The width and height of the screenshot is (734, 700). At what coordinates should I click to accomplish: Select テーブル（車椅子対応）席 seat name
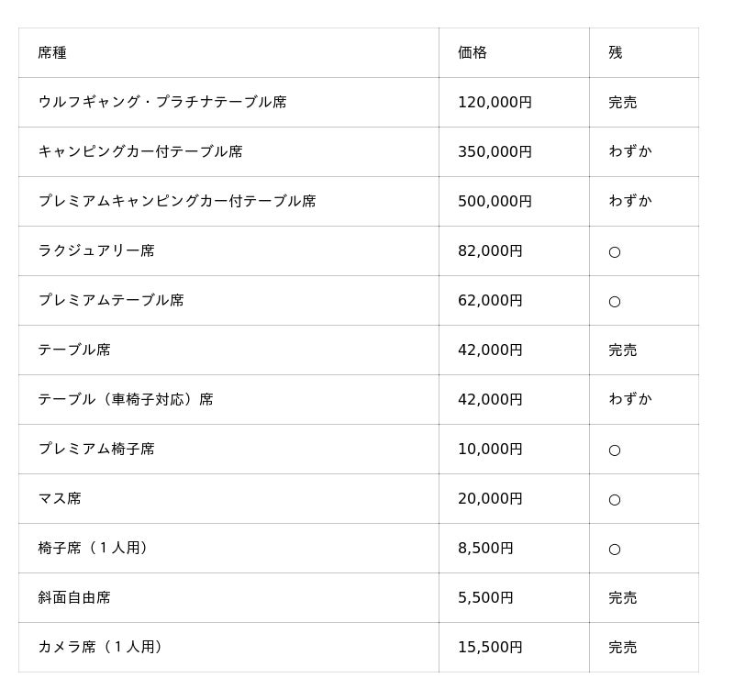click(126, 400)
